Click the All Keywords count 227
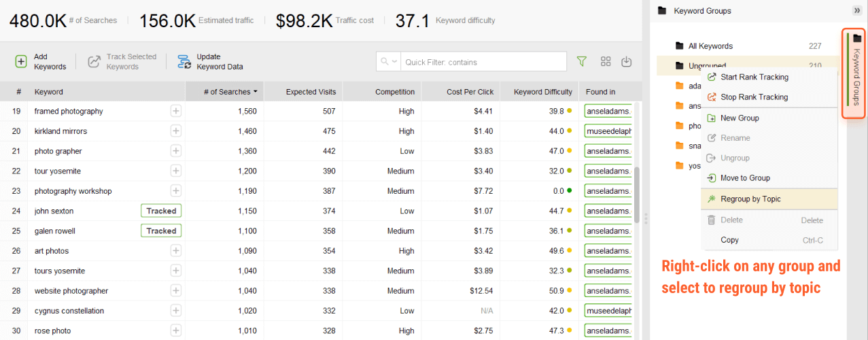Screen dimensions: 868x340 [815, 46]
